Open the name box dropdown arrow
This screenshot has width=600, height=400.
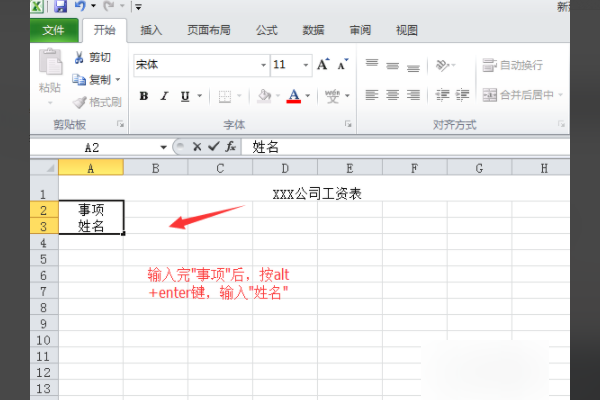(163, 147)
